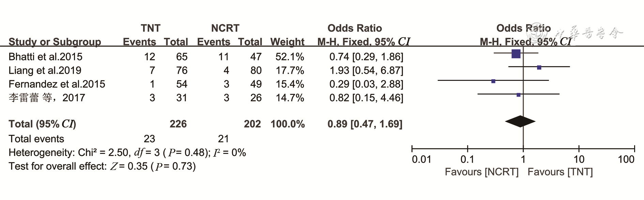Click the Test for overall effect line
Image resolution: width=644 pixels, height=200 pixels.
coord(102,166)
